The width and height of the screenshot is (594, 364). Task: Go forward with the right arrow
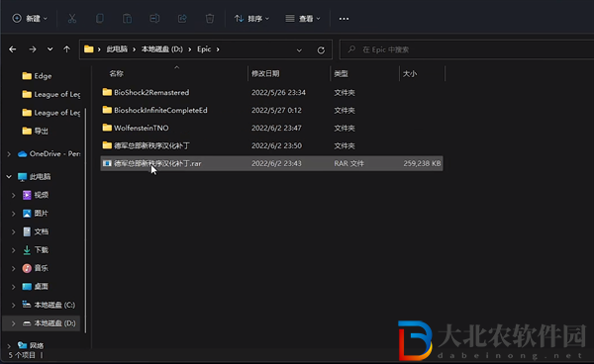(33, 49)
